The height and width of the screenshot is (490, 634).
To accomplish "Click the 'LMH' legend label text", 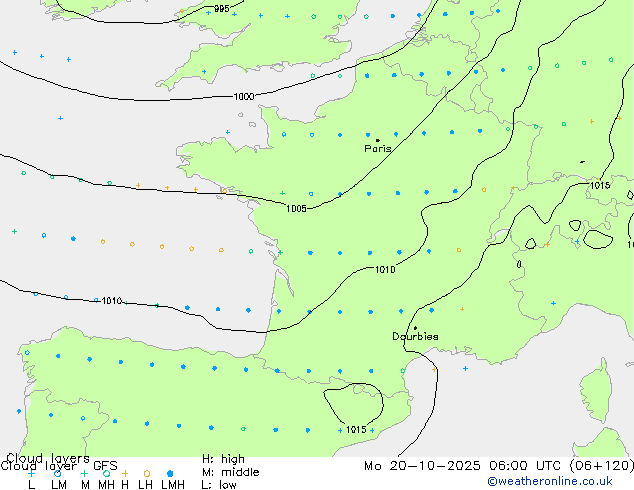I will tap(173, 485).
